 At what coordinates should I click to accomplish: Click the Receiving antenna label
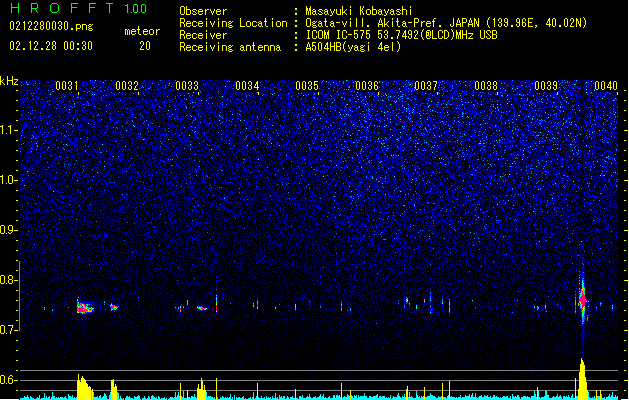[x=230, y=47]
